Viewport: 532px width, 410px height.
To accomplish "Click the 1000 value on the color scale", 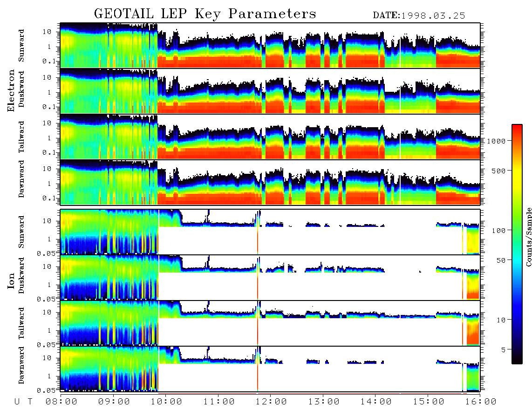I will (497, 141).
